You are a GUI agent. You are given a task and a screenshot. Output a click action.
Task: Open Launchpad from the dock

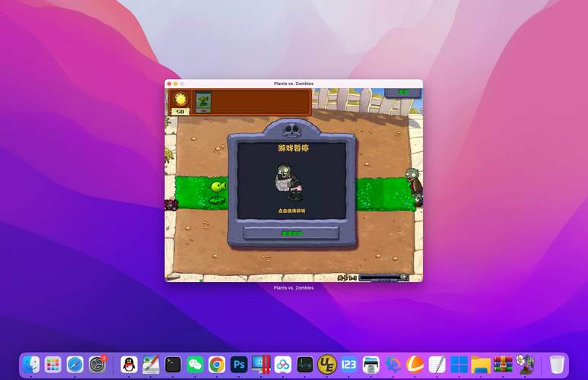[53, 364]
